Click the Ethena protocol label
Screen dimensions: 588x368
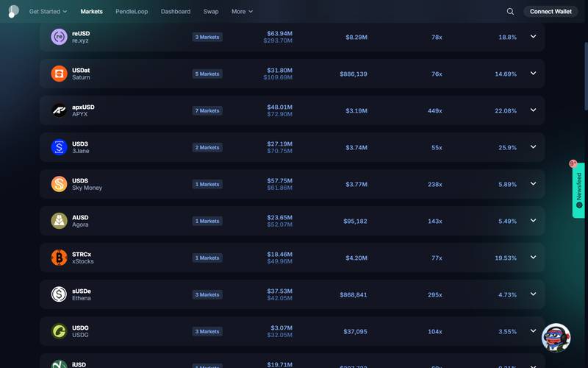(82, 298)
